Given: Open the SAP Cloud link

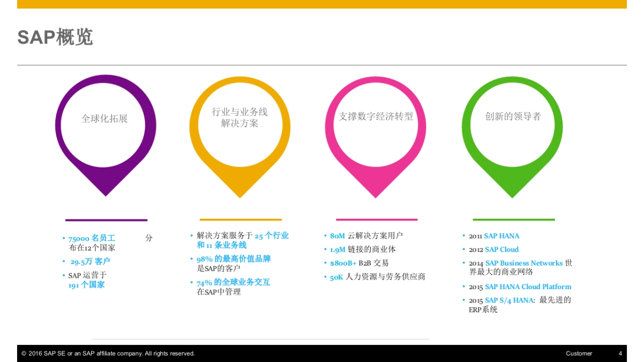Looking at the screenshot, I should (501, 249).
